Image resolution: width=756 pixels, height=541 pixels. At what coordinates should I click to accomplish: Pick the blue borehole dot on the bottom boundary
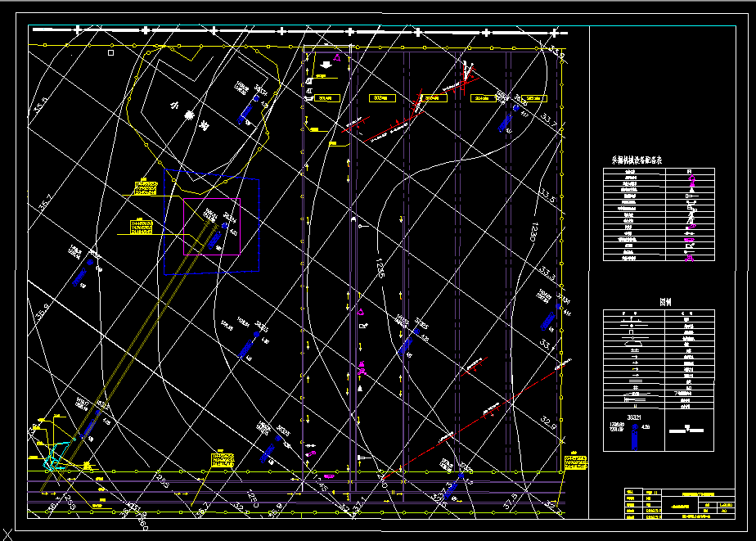coord(461,476)
